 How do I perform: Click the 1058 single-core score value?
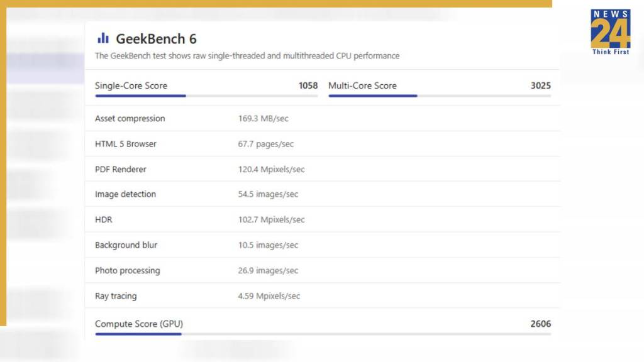pyautogui.click(x=308, y=85)
